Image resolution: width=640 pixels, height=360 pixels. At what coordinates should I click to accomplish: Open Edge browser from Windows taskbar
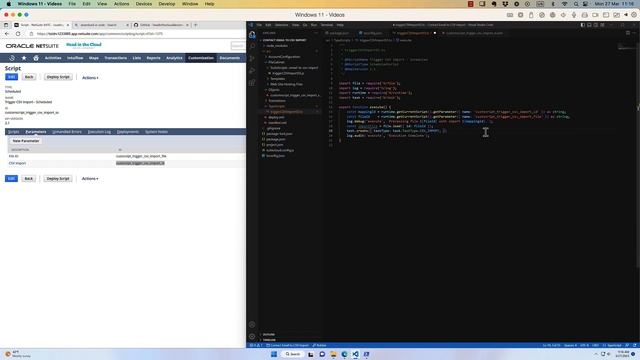point(344,354)
